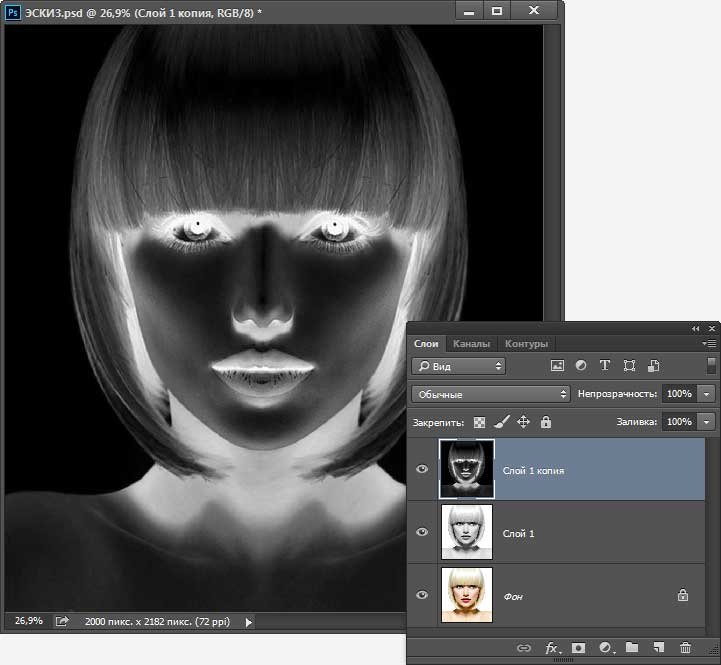The image size is (721, 665).
Task: Select the Фон layer thumbnail
Action: pos(467,595)
